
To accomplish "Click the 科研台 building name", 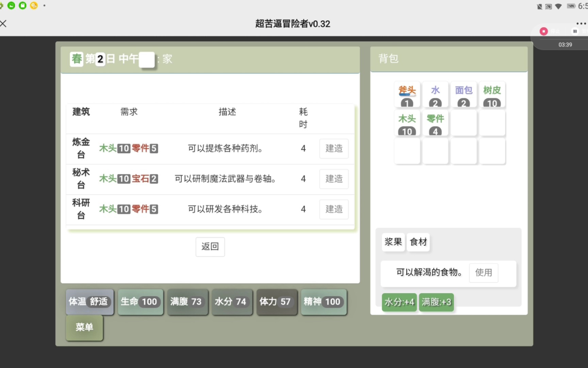I will tap(81, 209).
